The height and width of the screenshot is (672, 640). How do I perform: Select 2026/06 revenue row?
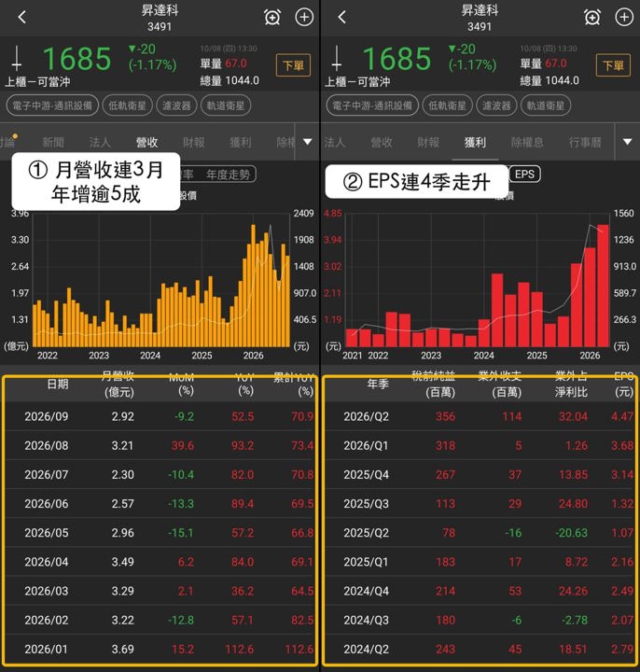point(160,504)
